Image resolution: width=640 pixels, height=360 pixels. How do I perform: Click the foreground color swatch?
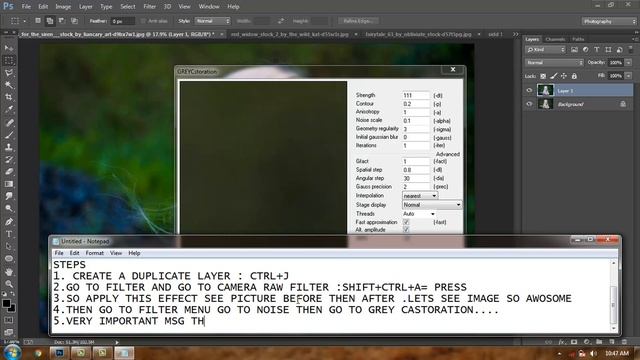pyautogui.click(x=6, y=304)
